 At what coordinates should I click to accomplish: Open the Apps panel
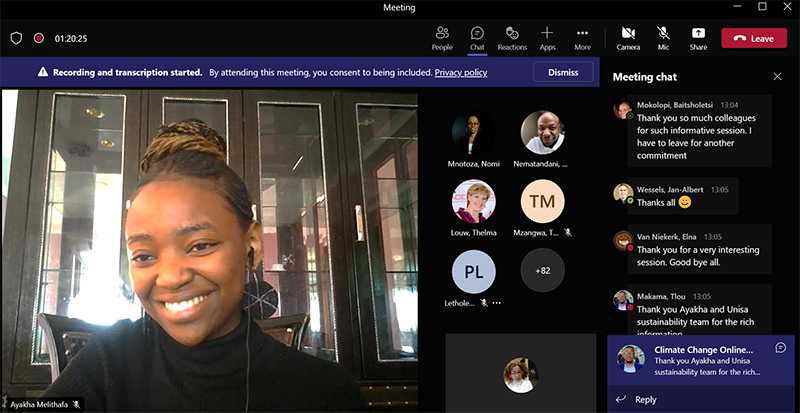pos(547,38)
